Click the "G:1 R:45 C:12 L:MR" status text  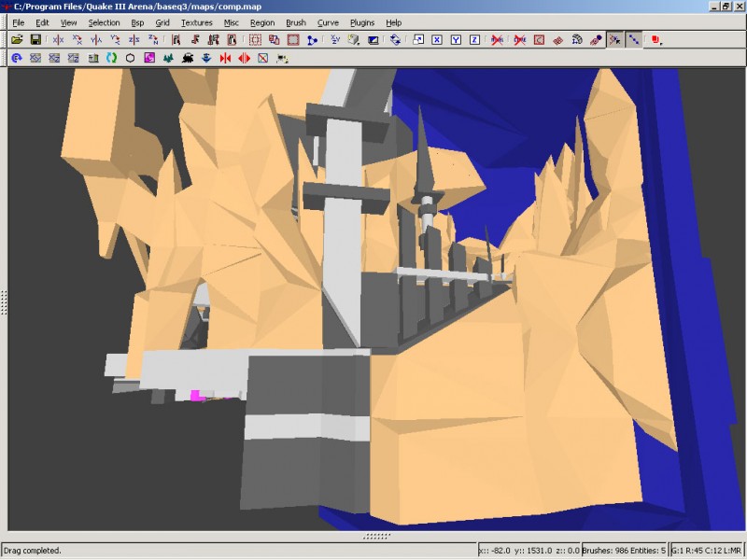tap(706, 551)
